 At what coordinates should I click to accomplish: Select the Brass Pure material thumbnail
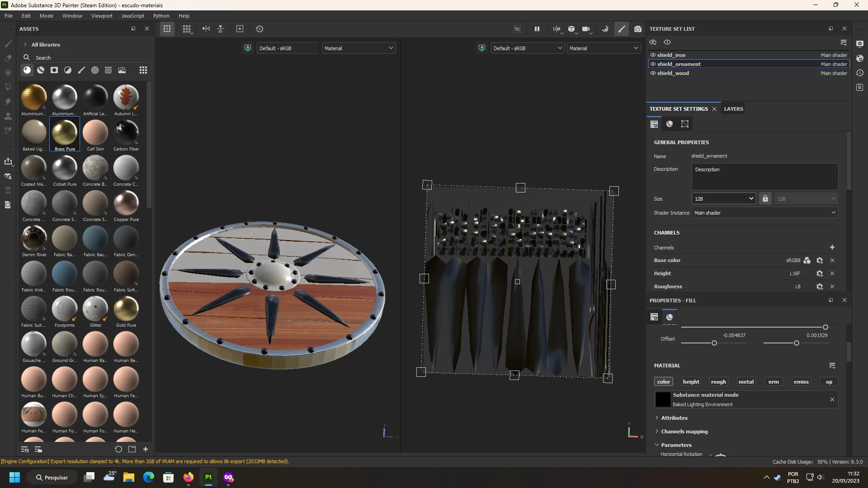click(65, 132)
